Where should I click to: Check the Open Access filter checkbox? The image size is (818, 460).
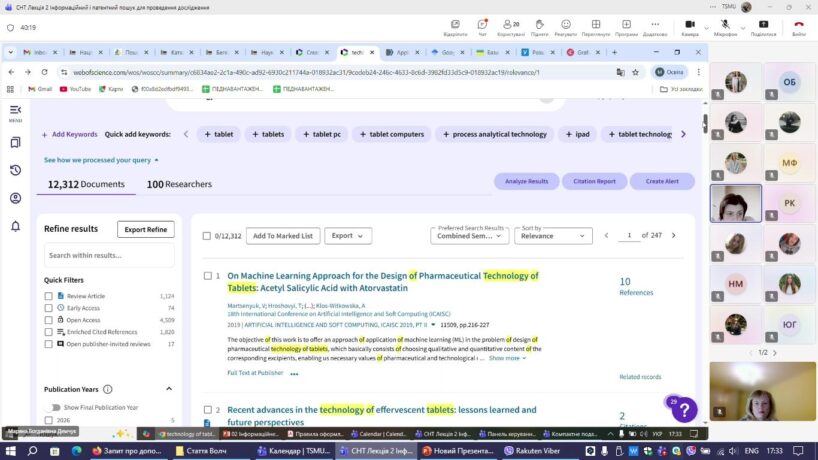49,320
